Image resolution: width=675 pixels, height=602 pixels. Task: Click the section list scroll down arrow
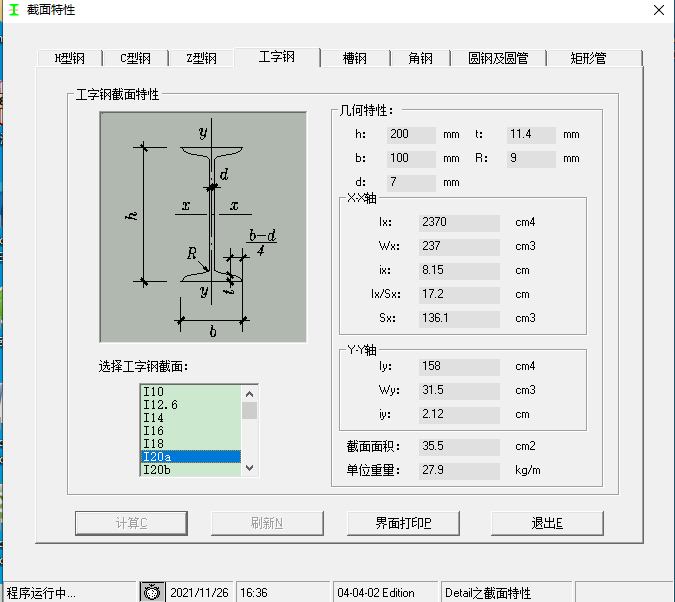[x=250, y=468]
